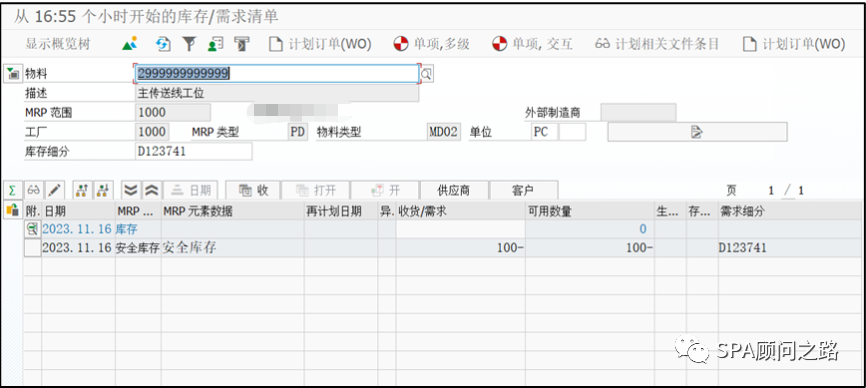
Task: Click the 描述 field 主传送线工位
Action: point(277,93)
